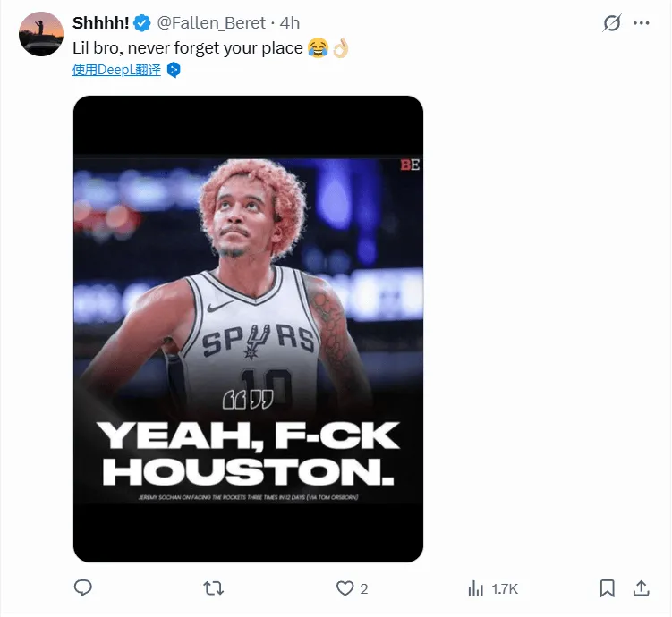Click the laughing-crying emoji in the post
Screen dimensions: 672x617
[x=317, y=48]
